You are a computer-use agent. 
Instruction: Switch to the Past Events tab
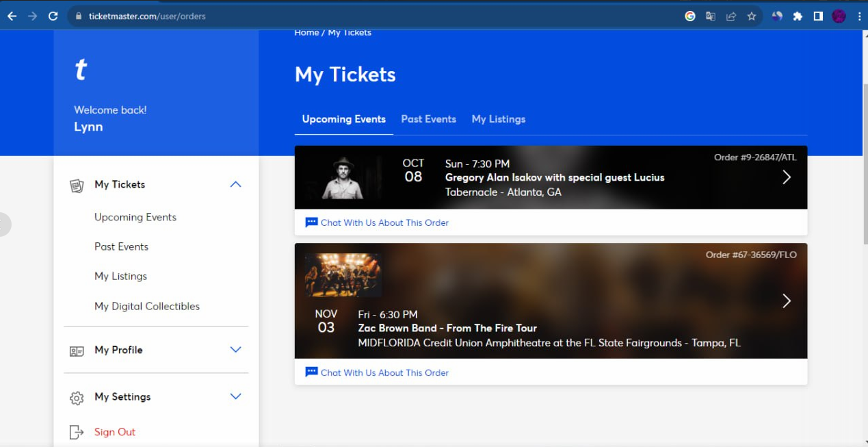pyautogui.click(x=428, y=119)
